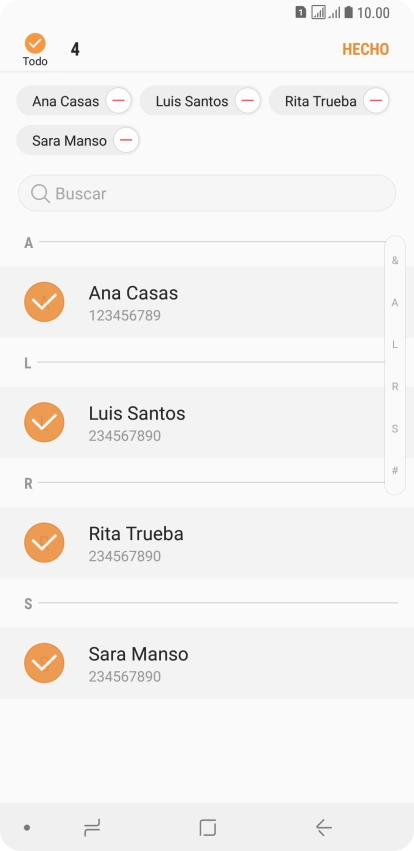Image resolution: width=414 pixels, height=851 pixels.
Task: Tap the search magnifier icon
Action: pyautogui.click(x=40, y=193)
